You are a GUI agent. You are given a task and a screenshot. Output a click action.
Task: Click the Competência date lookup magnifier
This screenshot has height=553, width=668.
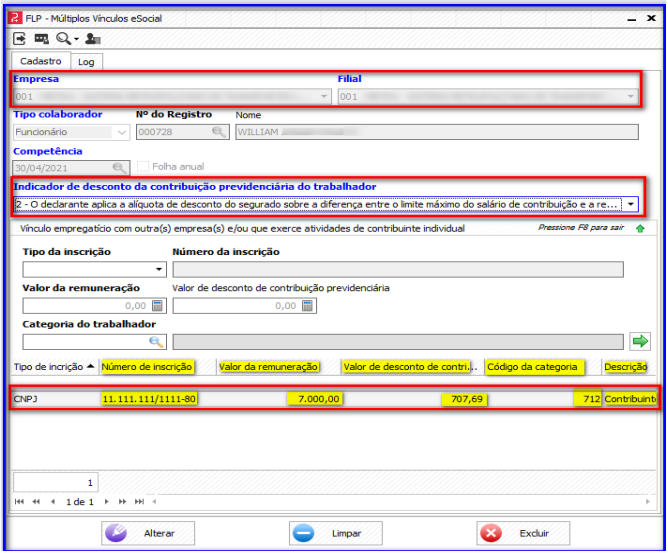(120, 168)
